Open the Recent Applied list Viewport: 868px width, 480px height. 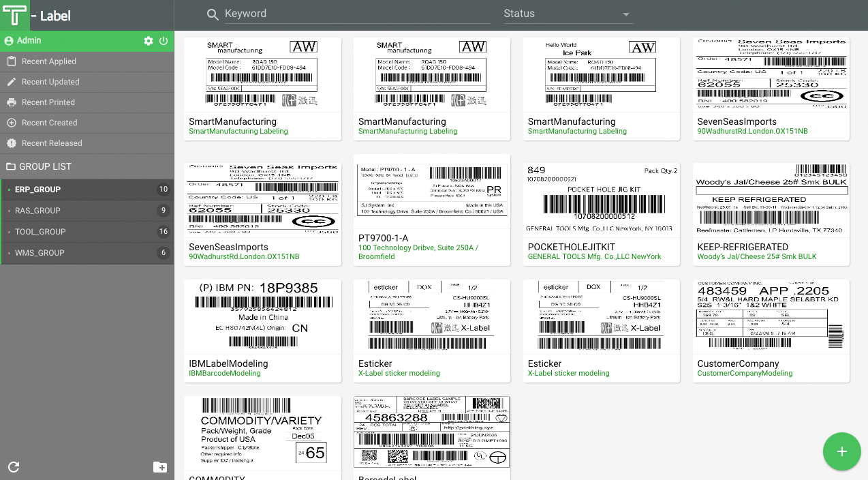click(87, 61)
